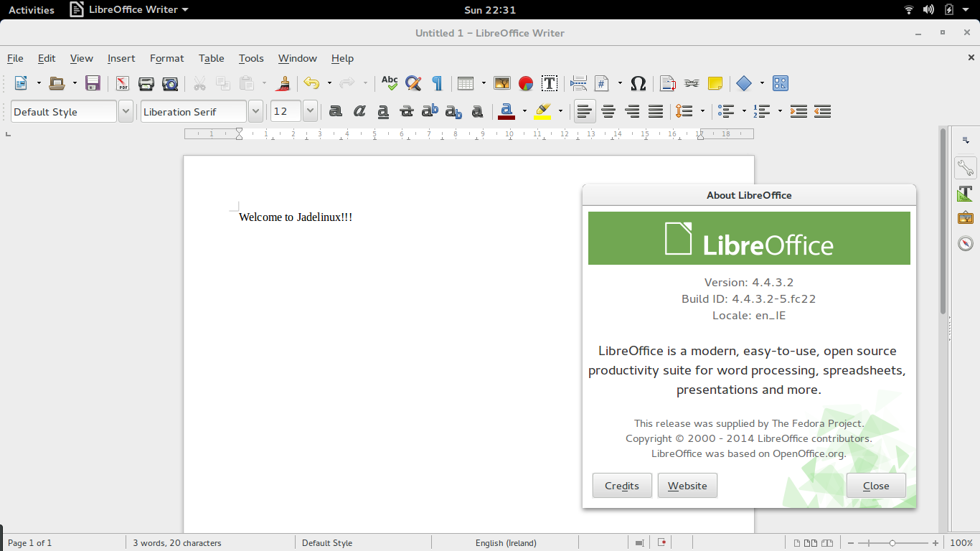The image size is (980, 551).
Task: Click the Insert Table icon
Action: (x=466, y=83)
